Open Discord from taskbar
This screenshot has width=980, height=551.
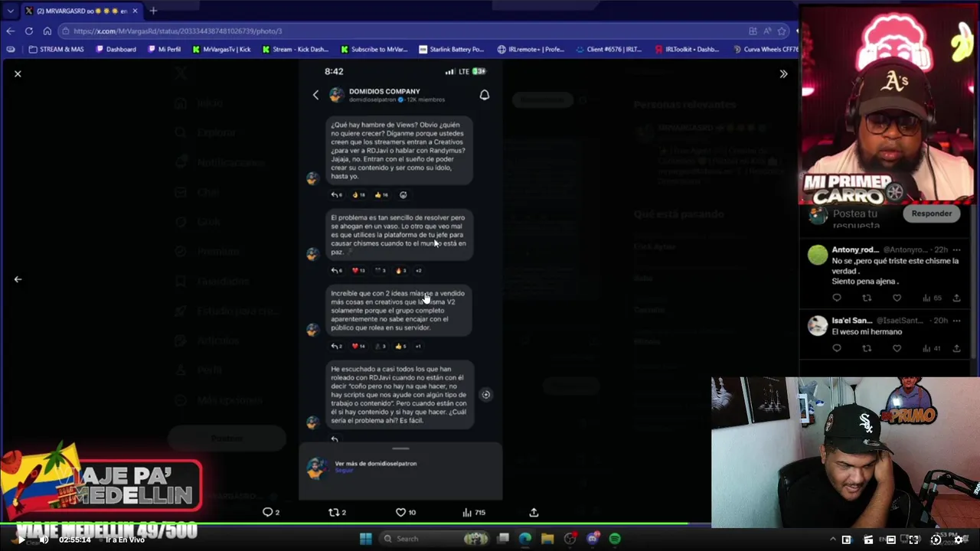[593, 539]
